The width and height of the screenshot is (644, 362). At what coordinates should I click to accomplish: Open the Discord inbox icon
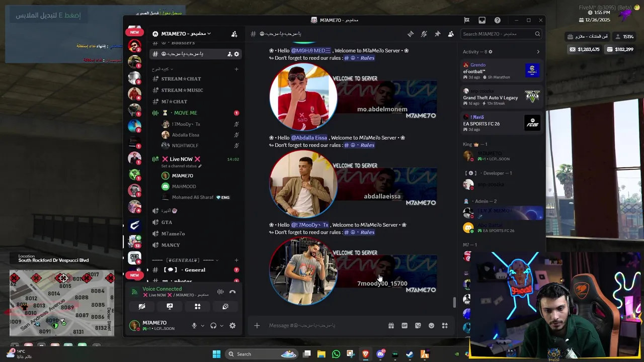[482, 20]
